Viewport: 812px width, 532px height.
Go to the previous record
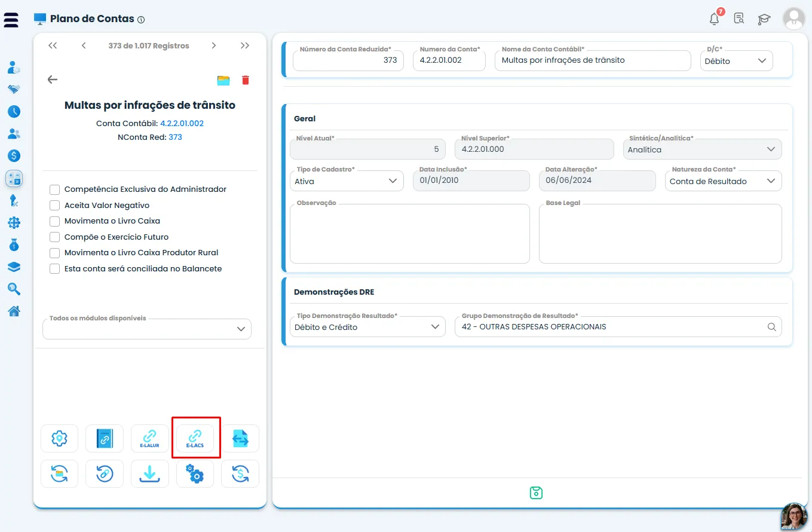click(x=84, y=45)
